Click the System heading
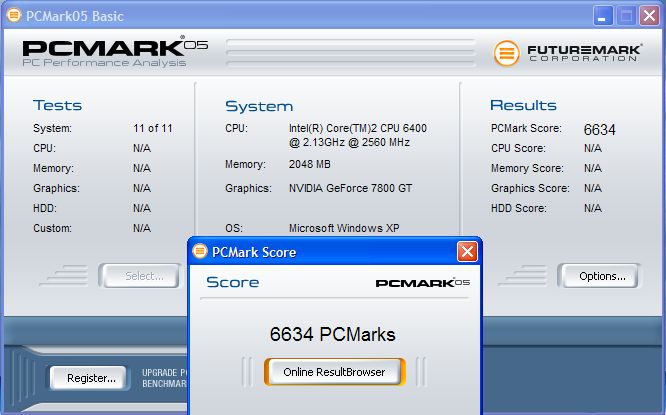666x415 pixels. coord(259,106)
